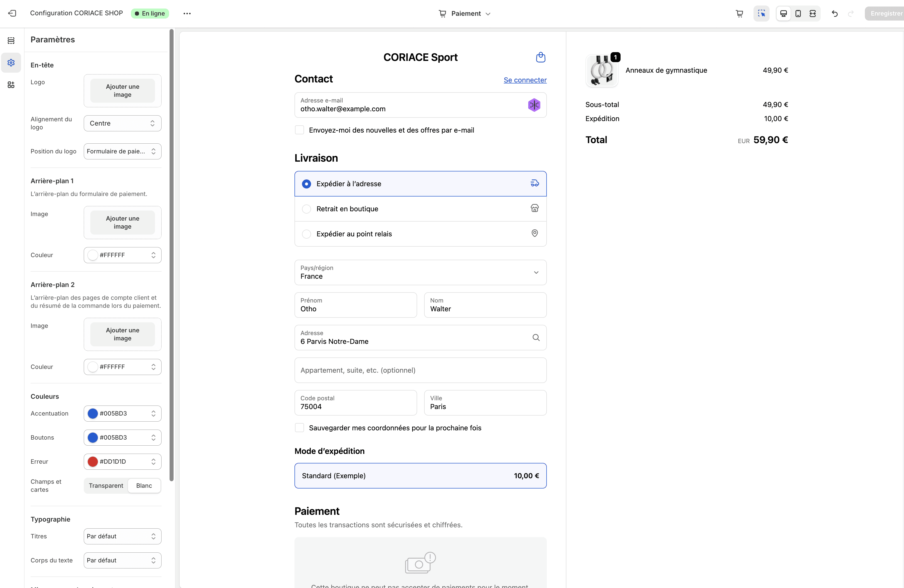The height and width of the screenshot is (588, 904).
Task: Click the top-bar cart icon
Action: pyautogui.click(x=739, y=13)
